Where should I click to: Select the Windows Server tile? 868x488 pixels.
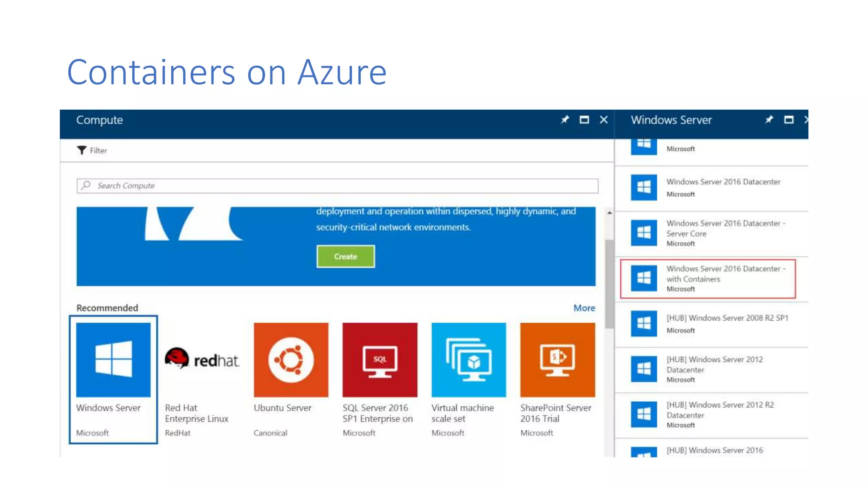113,360
